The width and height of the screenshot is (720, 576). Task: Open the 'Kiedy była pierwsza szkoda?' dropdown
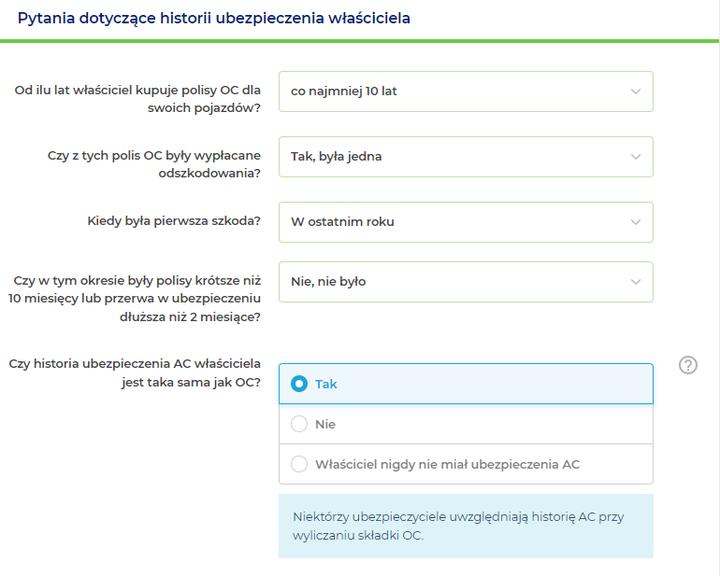(x=465, y=222)
